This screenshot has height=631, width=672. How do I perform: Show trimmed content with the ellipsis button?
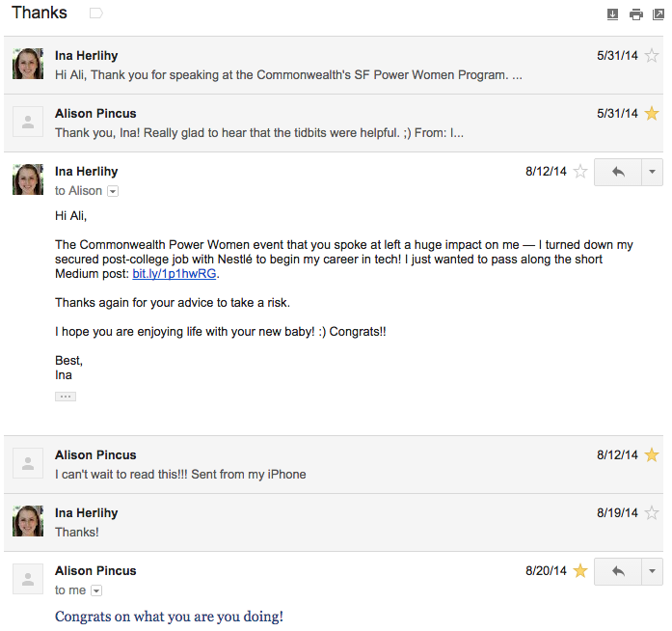coord(66,396)
